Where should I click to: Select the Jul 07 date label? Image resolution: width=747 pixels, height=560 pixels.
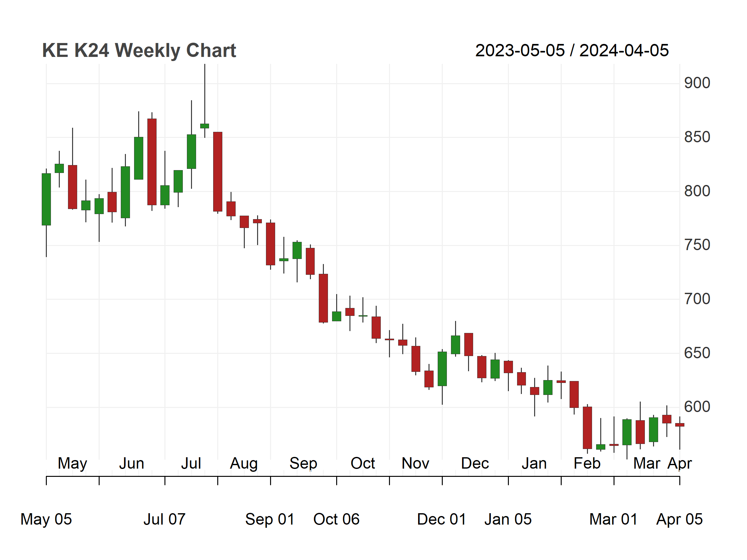click(164, 520)
